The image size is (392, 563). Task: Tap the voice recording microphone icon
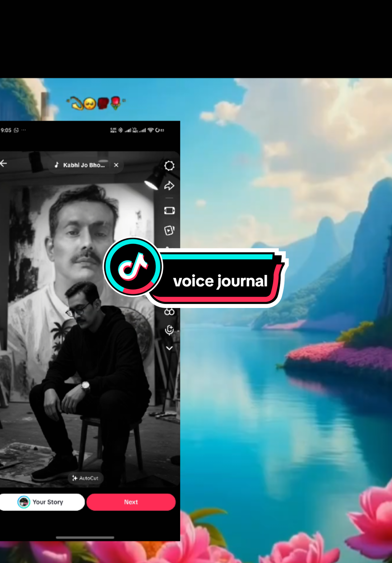click(169, 330)
